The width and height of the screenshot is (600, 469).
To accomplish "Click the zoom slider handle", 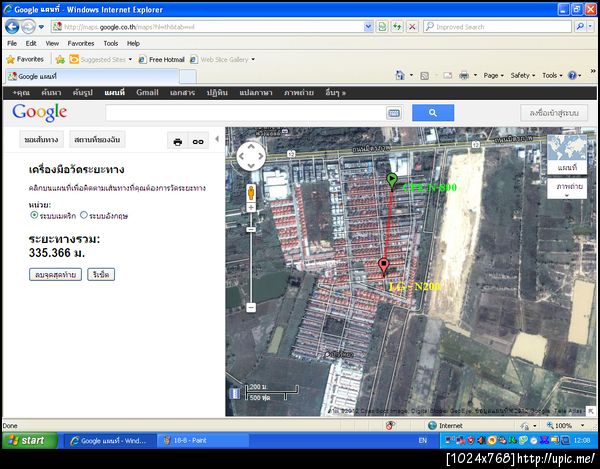I will [251, 229].
